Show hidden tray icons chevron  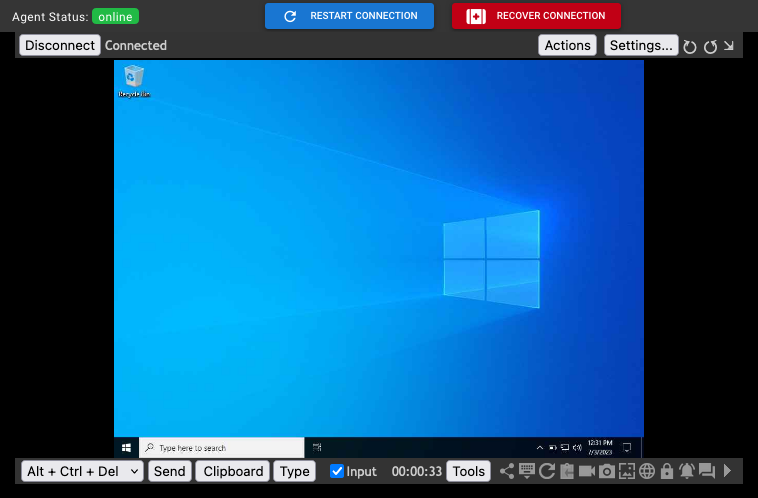click(539, 448)
